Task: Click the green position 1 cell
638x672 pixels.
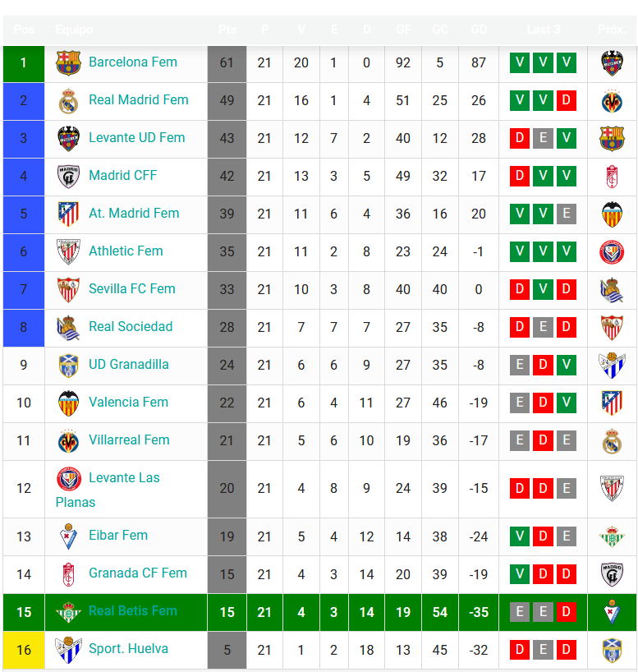Action: 24,63
